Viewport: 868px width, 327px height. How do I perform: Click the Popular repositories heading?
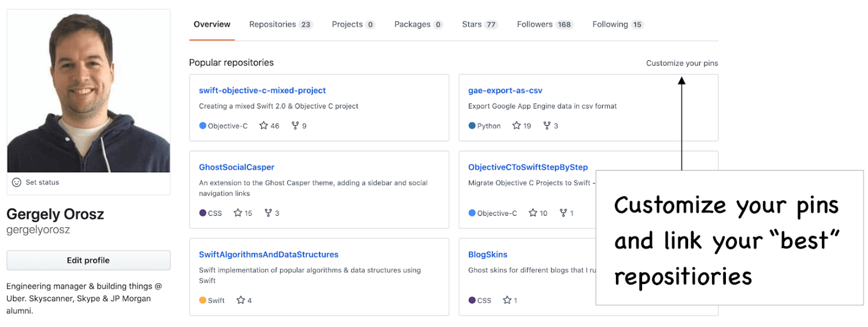pos(232,63)
